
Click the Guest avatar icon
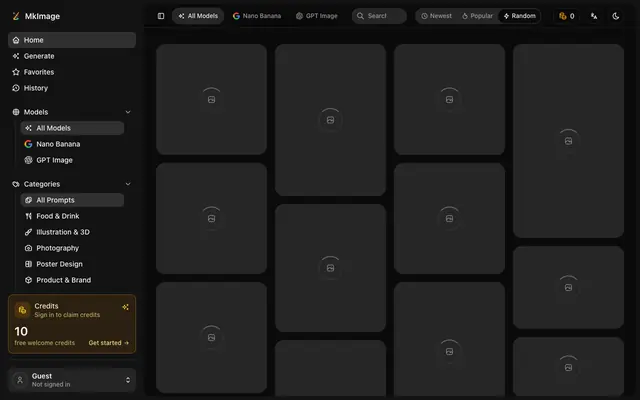pyautogui.click(x=20, y=380)
